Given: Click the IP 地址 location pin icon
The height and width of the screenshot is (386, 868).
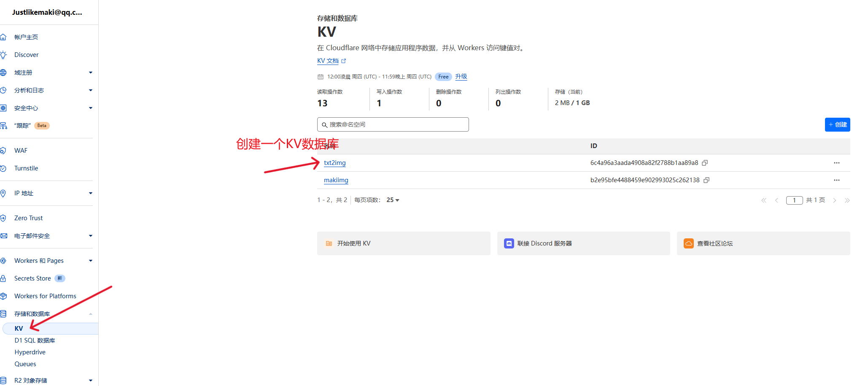Looking at the screenshot, I should [x=3, y=193].
